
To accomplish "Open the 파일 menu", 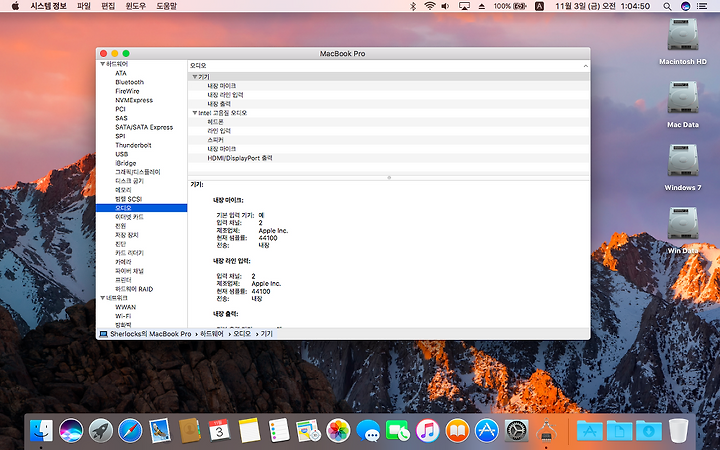I will 84,6.
